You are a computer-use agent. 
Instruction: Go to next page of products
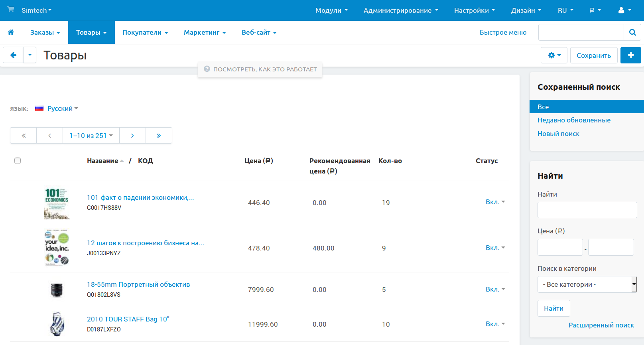click(132, 136)
